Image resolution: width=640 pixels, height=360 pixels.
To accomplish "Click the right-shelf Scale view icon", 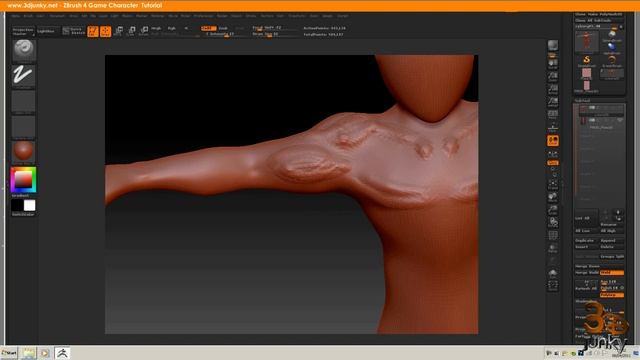I will [553, 210].
